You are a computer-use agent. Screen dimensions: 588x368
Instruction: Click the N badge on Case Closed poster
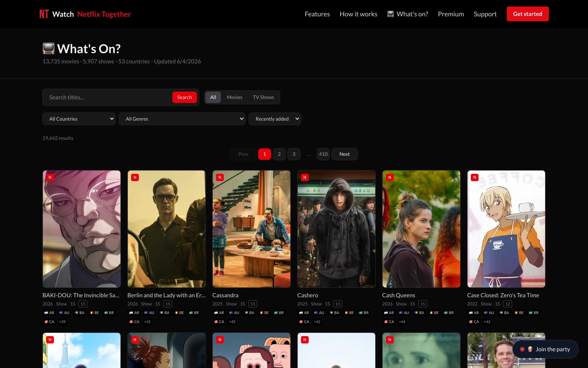coord(474,177)
